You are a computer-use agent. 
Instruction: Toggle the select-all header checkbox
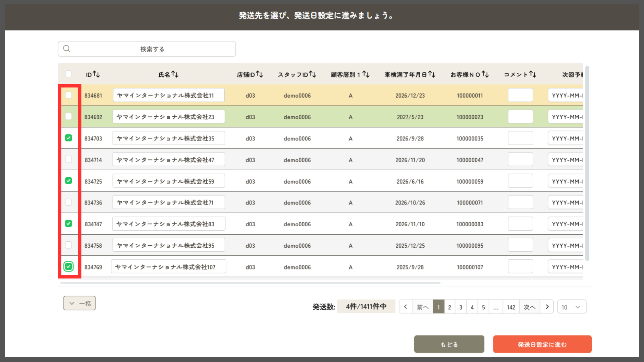68,74
